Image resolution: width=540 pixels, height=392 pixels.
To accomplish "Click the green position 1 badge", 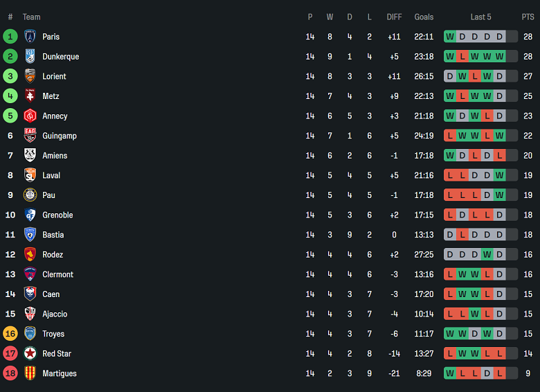I will pos(10,37).
